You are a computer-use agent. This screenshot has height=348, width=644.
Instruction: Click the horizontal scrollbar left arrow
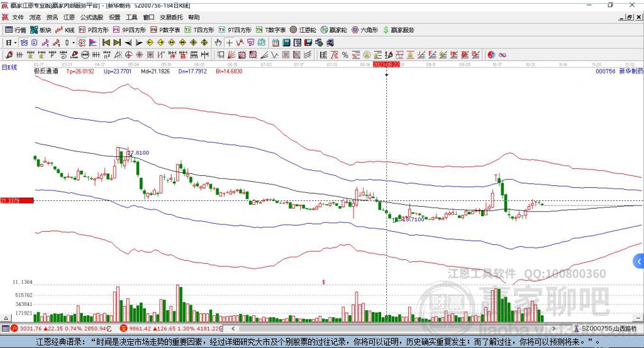233,329
